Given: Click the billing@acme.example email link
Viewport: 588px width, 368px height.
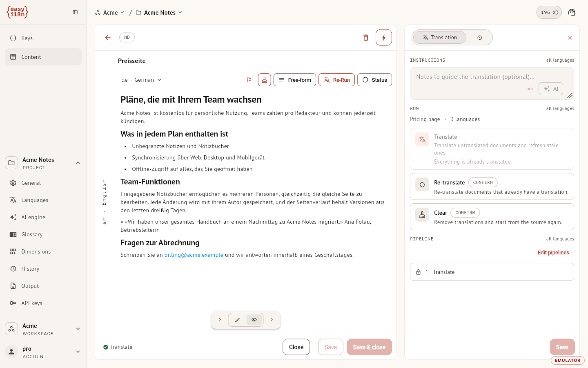Looking at the screenshot, I should coord(194,255).
